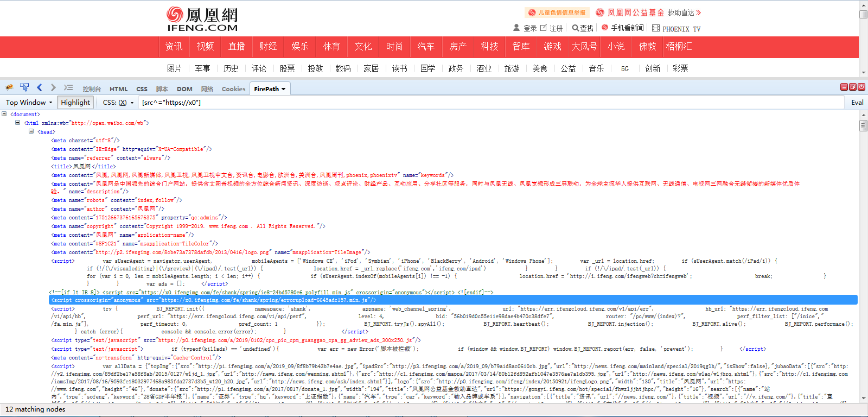Open the 大风号 navigation item
Image resolution: width=868 pixels, height=417 pixels.
pos(584,47)
